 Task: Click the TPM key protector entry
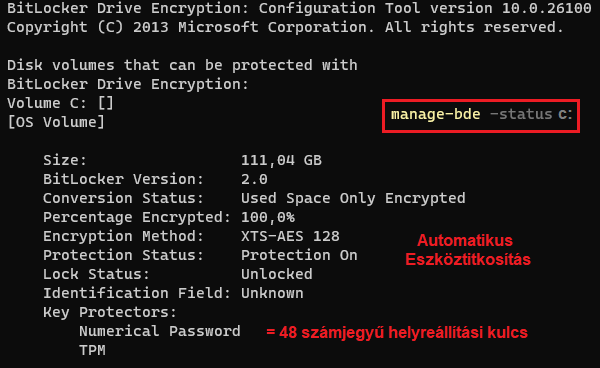92,350
